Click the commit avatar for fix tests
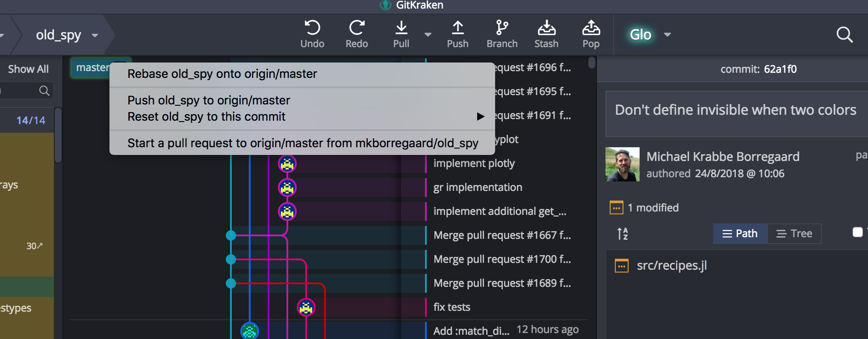Viewport: 868px width, 339px height. (x=306, y=307)
